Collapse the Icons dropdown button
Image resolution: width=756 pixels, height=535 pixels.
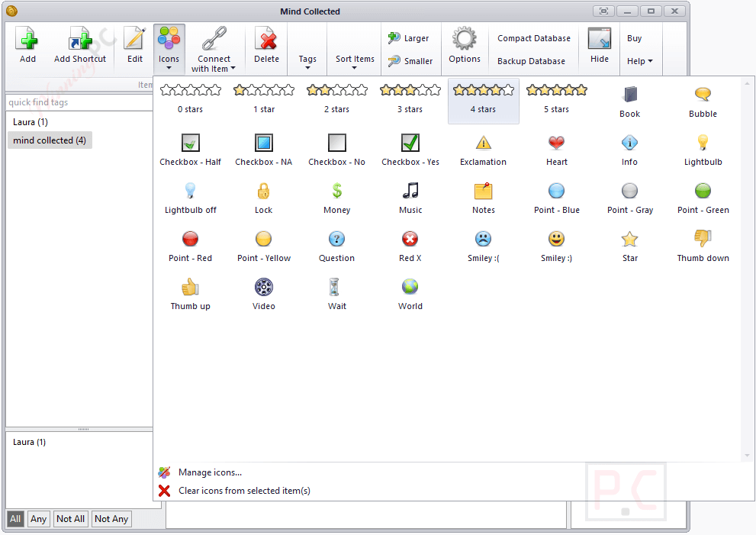tap(169, 49)
